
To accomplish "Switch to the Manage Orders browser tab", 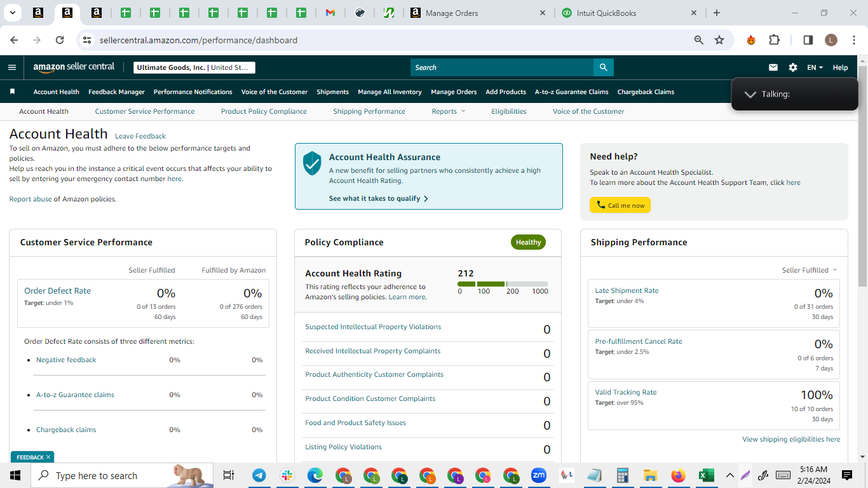I will click(x=478, y=13).
